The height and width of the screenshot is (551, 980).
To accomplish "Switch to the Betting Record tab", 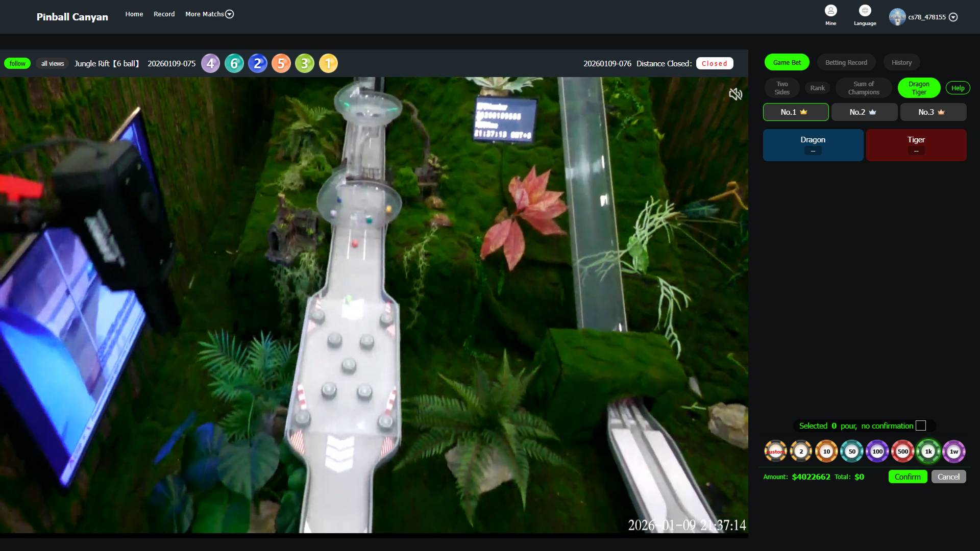I will [846, 63].
